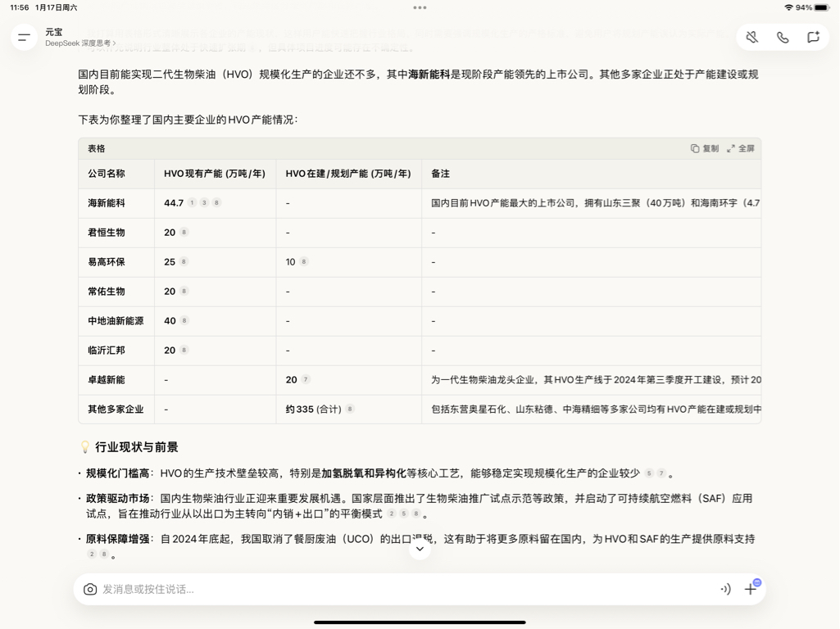Tap the 11:56 clock in status bar

(x=20, y=7)
